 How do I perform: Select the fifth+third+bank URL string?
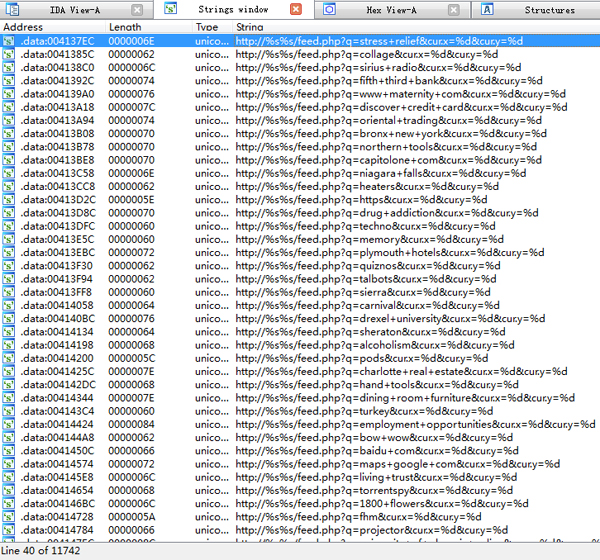pos(389,81)
